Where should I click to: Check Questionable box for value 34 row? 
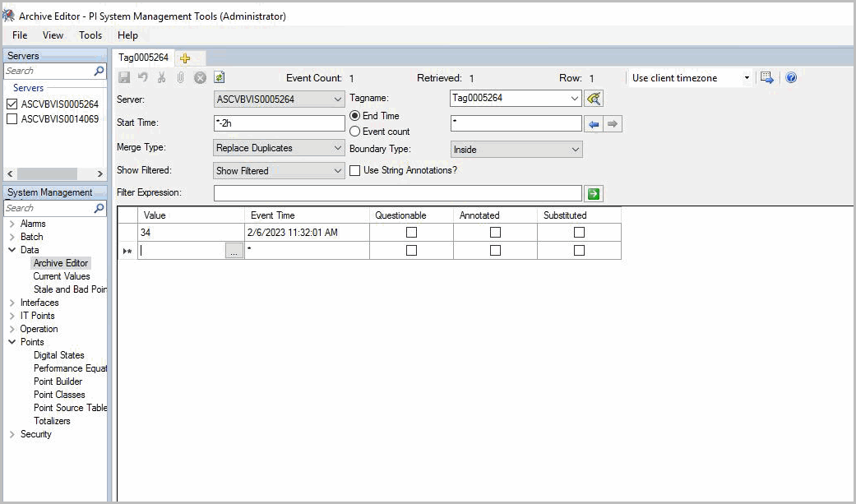pos(411,233)
